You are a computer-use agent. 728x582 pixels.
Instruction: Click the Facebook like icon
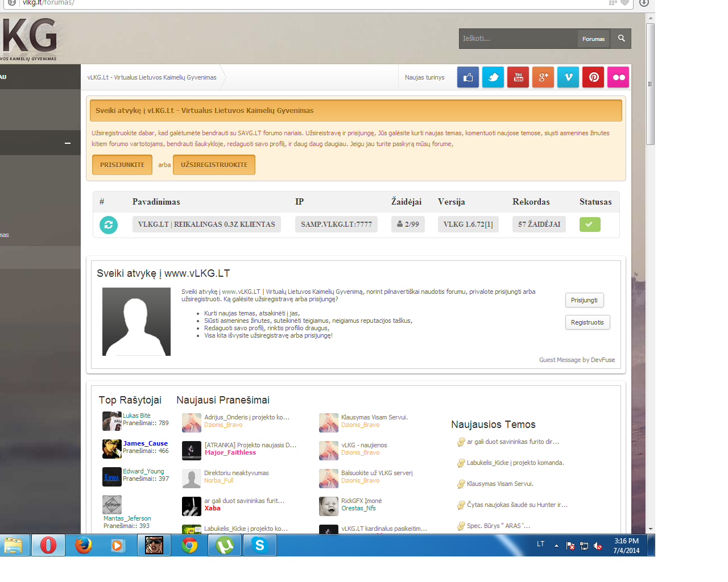click(468, 77)
